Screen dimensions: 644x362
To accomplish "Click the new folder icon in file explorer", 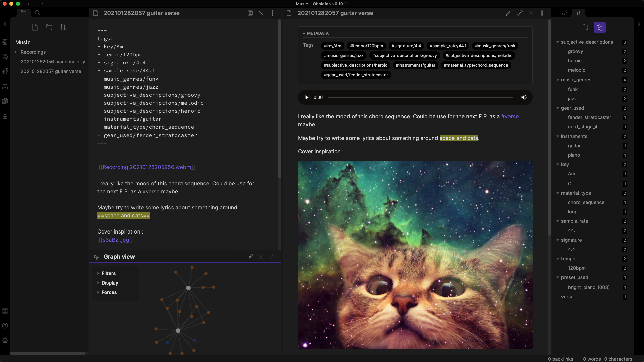I will (x=49, y=27).
